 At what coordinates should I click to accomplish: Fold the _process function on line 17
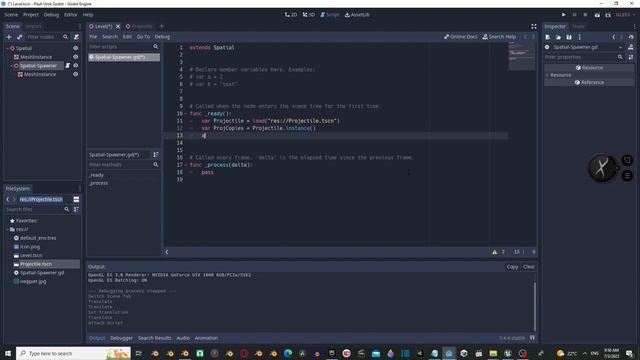point(186,165)
